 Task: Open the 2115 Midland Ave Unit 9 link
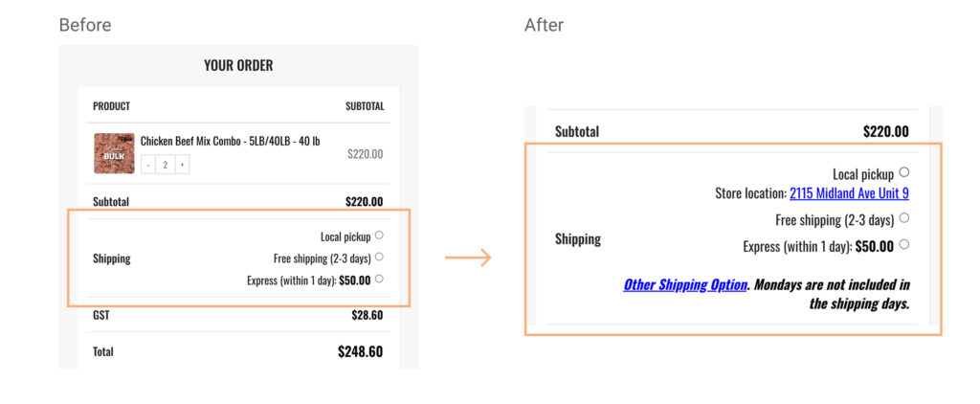(849, 193)
